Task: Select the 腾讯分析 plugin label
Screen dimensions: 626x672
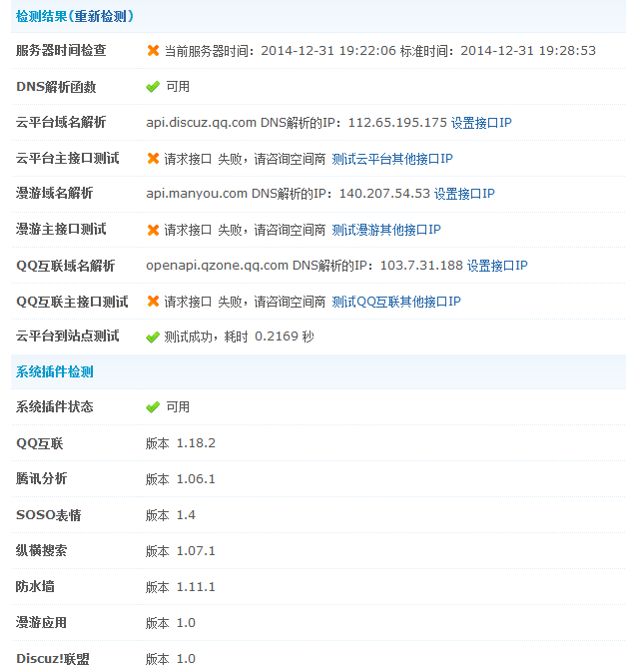Action: pyautogui.click(x=41, y=478)
